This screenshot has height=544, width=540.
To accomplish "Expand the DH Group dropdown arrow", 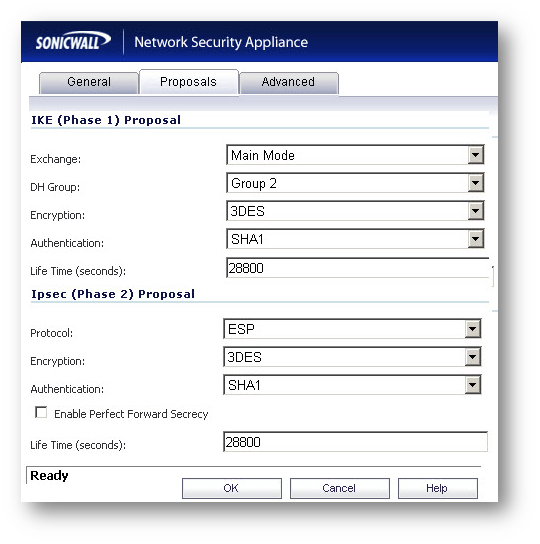I will point(475,183).
